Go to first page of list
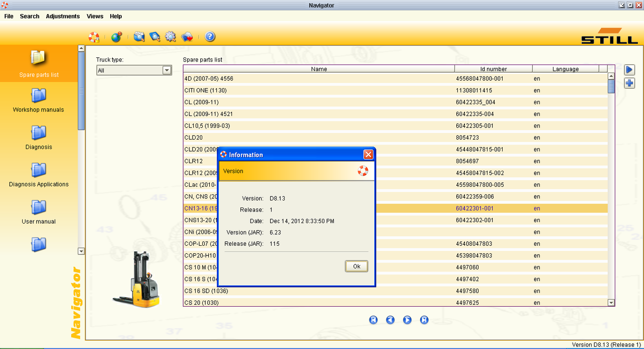This screenshot has width=644, height=349. click(x=373, y=320)
